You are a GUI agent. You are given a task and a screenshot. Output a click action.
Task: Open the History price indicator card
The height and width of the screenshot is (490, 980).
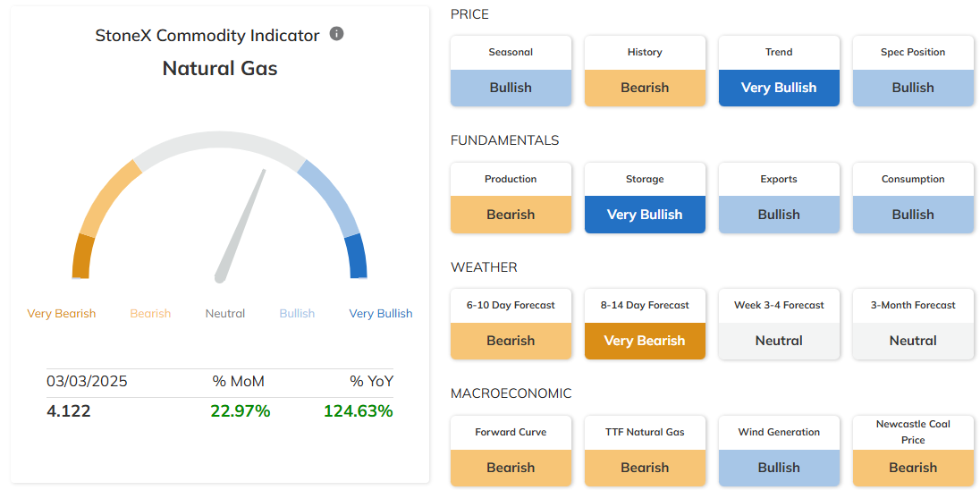coord(645,71)
